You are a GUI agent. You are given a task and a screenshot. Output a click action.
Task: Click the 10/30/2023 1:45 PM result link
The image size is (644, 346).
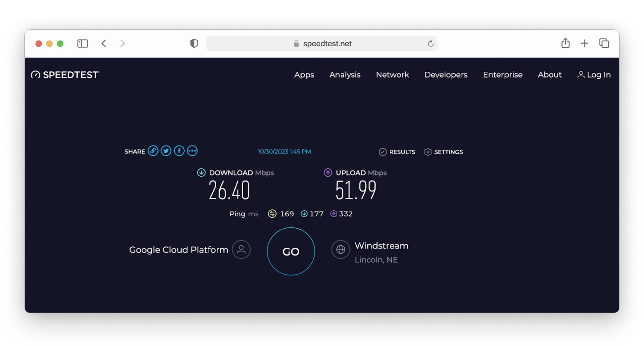(284, 152)
